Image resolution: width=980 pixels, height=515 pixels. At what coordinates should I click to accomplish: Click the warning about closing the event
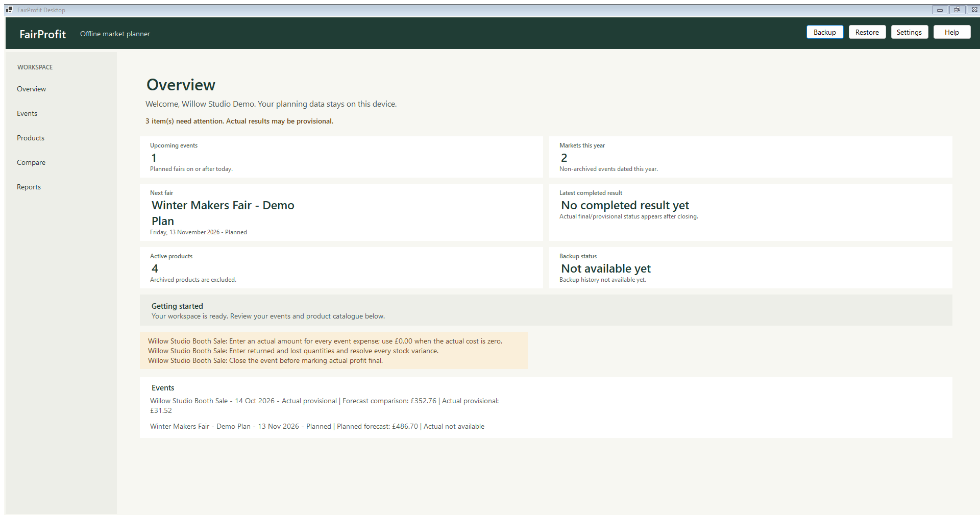point(265,360)
